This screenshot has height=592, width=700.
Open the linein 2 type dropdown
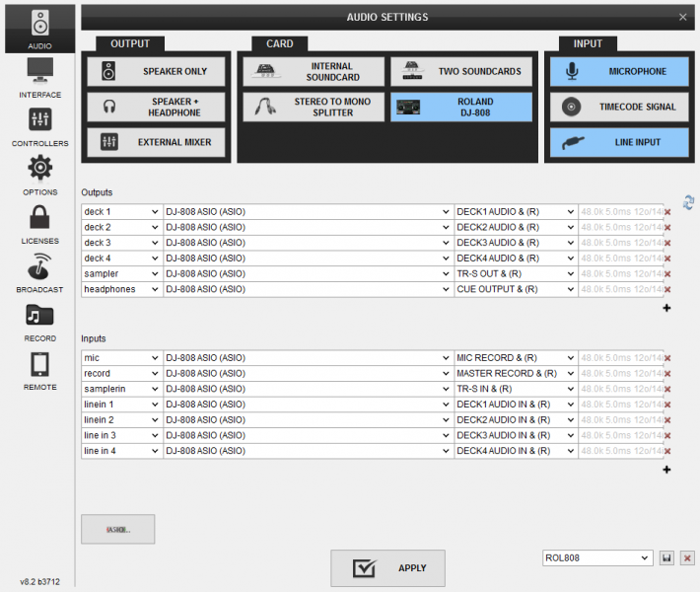[x=122, y=420]
